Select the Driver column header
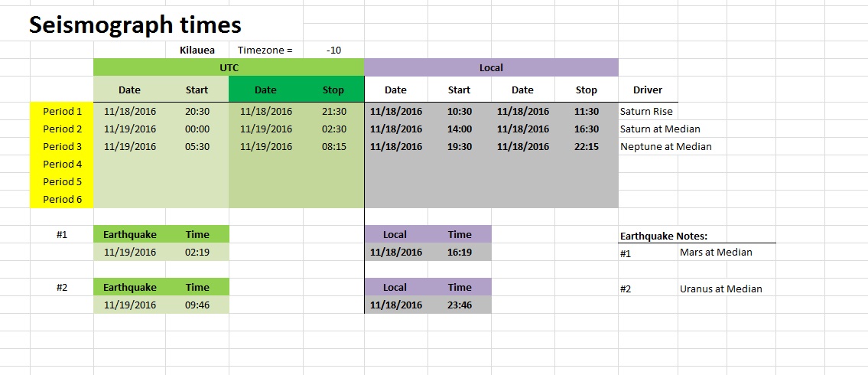868x375 pixels. tap(648, 90)
